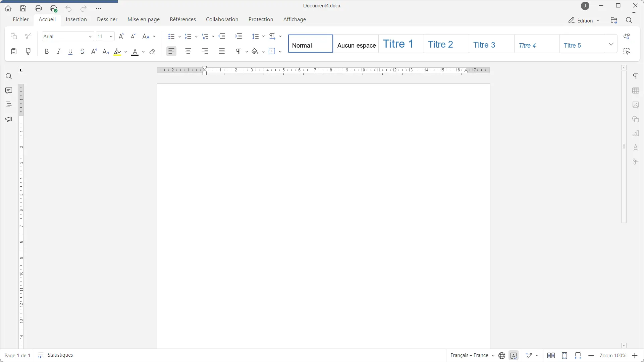Viewport: 644px width, 362px height.
Task: Open paragraph settings in right sidebar
Action: pos(636,76)
